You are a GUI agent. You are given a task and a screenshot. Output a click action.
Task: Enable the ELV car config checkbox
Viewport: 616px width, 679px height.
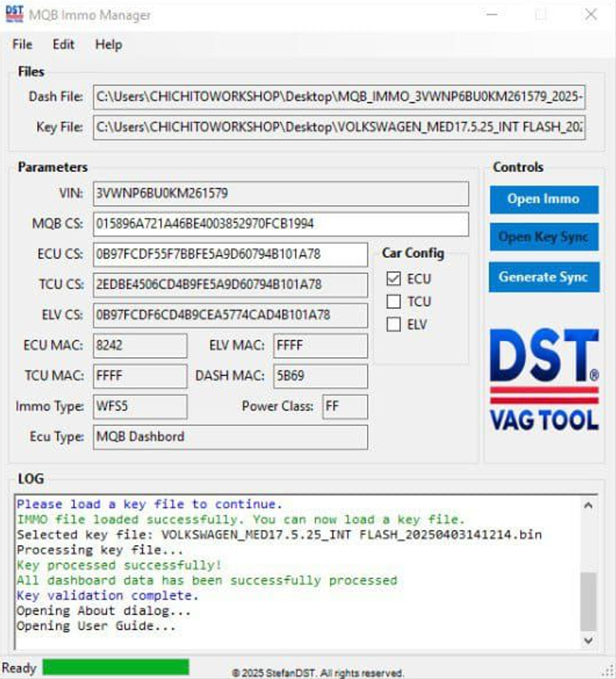click(393, 324)
